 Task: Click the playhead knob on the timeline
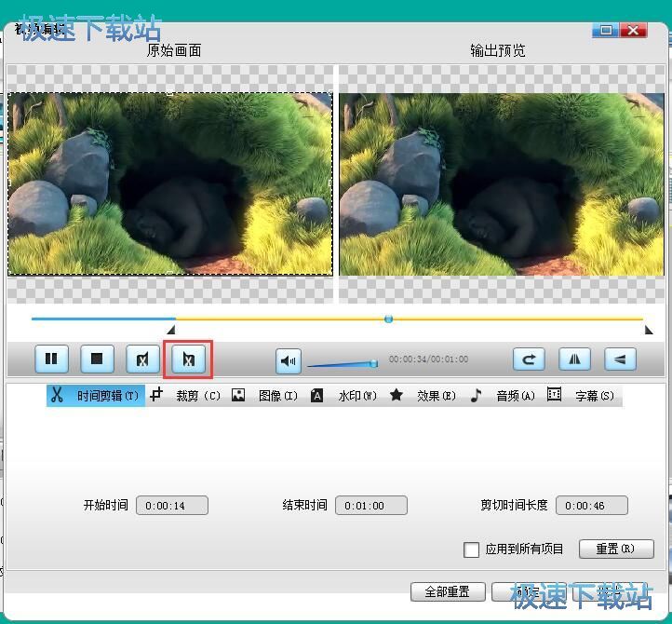point(389,319)
